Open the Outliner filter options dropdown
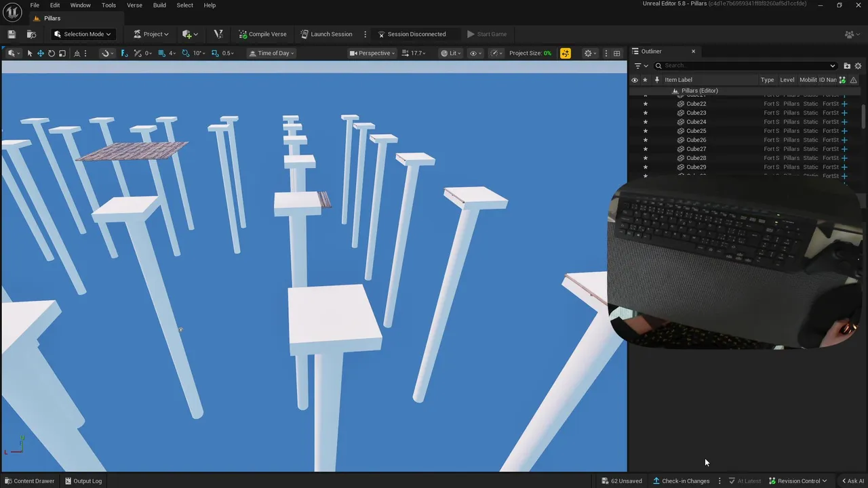The image size is (868, 488). tap(641, 66)
